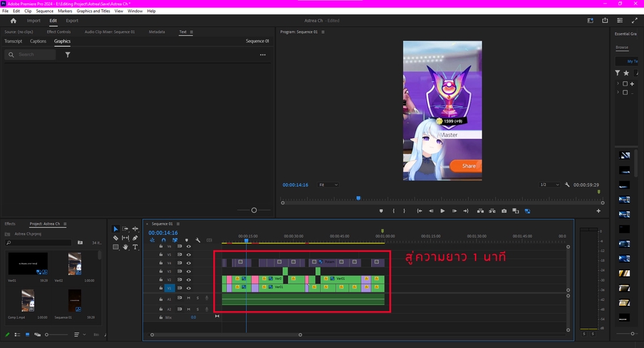Click the Quick Export share icon
The image size is (644, 348).
(x=605, y=21)
